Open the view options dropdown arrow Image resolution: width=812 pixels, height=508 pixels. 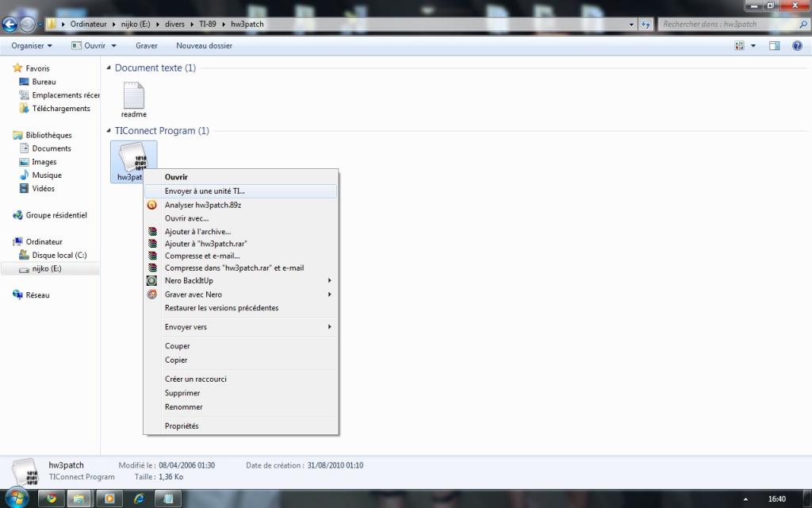[x=753, y=45]
